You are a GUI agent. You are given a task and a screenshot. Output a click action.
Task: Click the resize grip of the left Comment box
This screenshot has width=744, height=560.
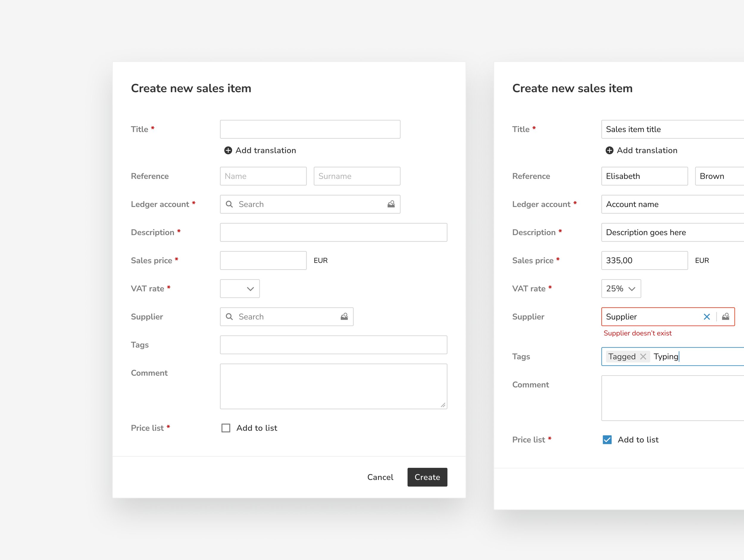click(443, 405)
